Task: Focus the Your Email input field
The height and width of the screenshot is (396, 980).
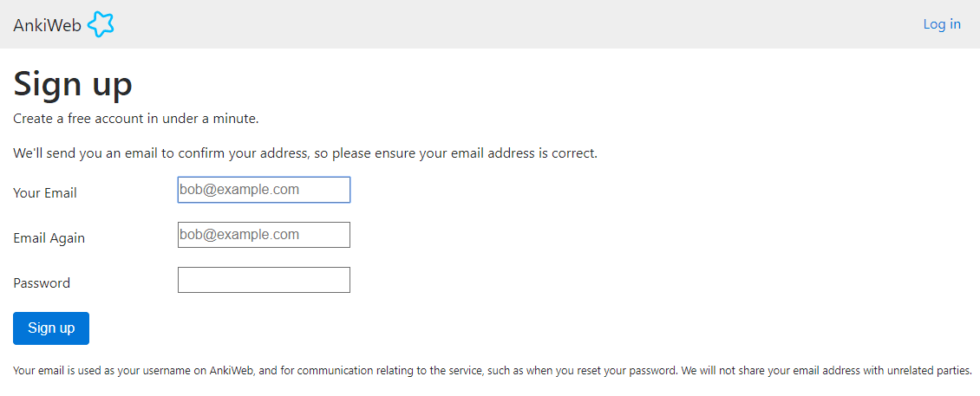Action: click(x=264, y=190)
